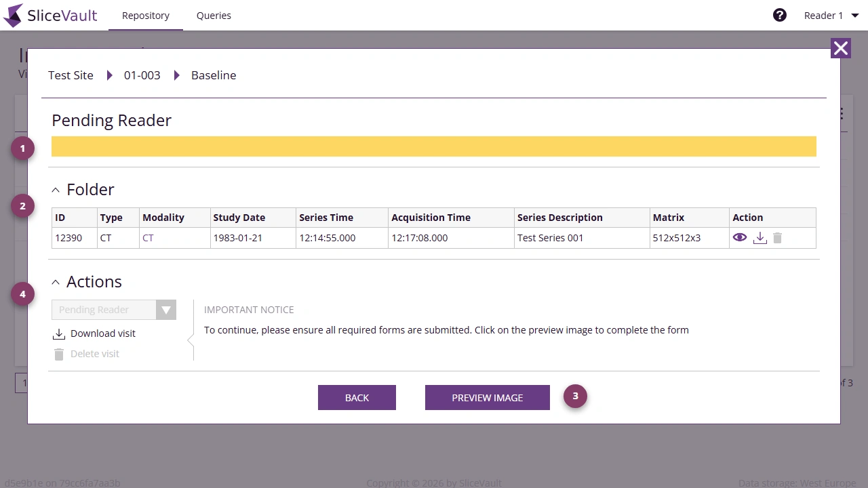Select the download icon next to Download visit
This screenshot has height=488, width=868.
[58, 333]
